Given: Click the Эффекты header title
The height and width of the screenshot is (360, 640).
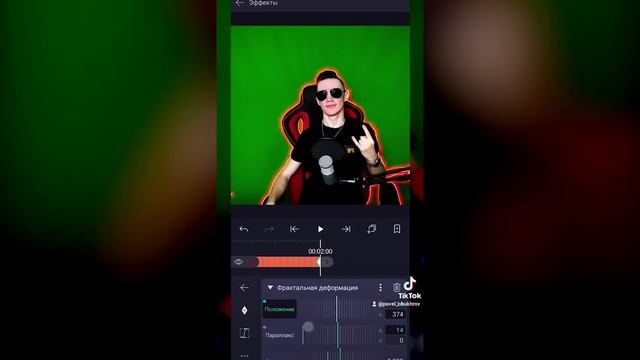Looking at the screenshot, I should (263, 3).
